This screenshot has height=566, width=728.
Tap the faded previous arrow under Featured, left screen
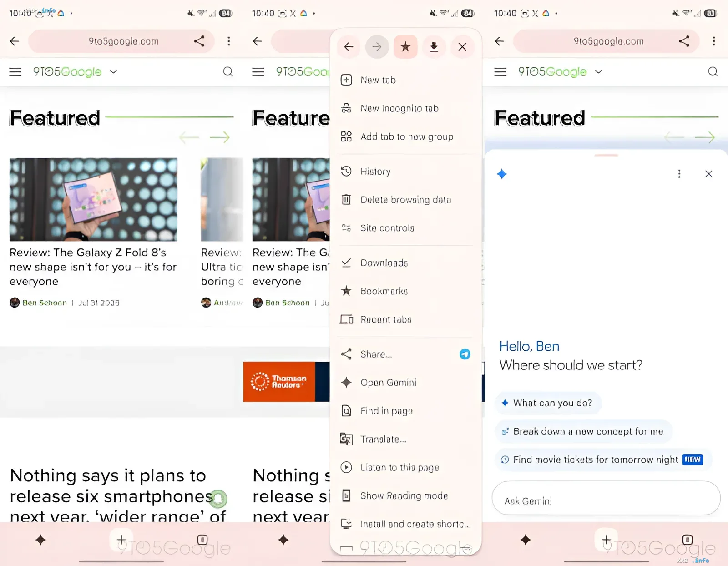(x=189, y=137)
